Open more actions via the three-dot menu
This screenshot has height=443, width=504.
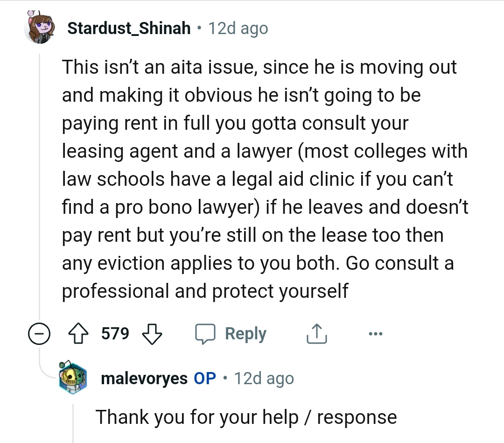376,333
